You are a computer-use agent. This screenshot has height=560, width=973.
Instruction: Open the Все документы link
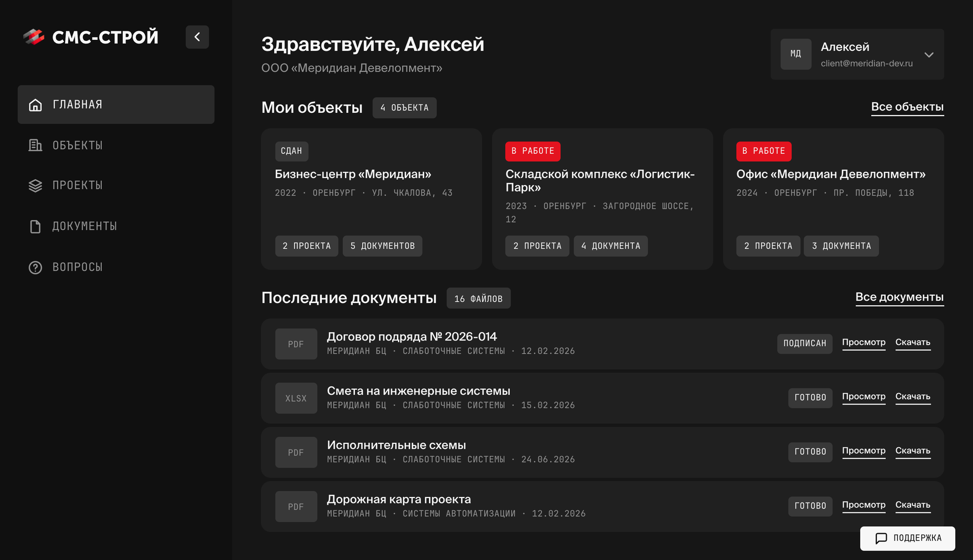(x=900, y=297)
